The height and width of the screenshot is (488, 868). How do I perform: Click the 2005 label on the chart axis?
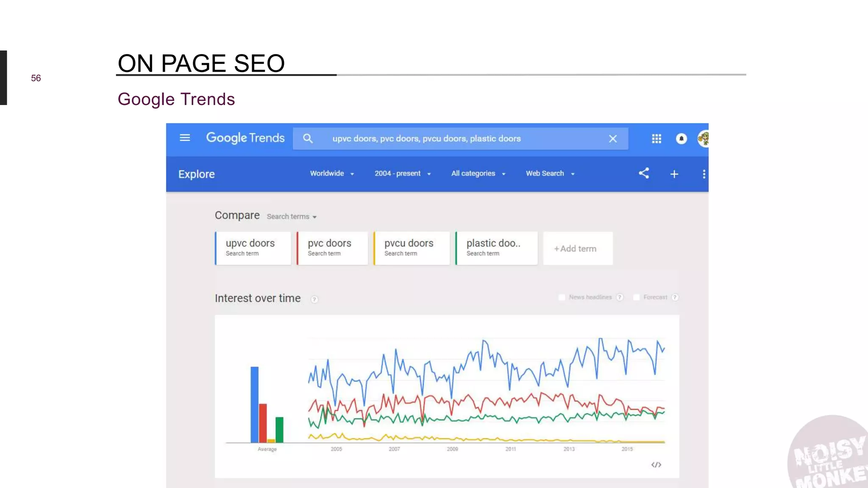coord(337,449)
